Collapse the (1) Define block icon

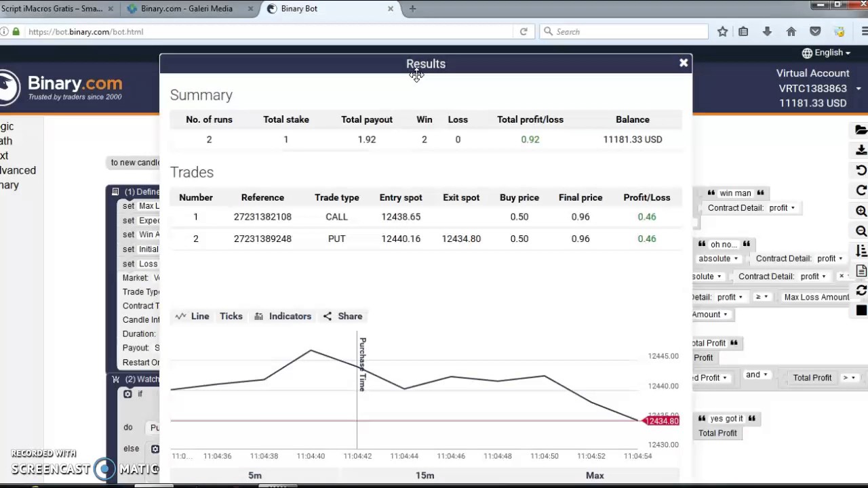115,192
